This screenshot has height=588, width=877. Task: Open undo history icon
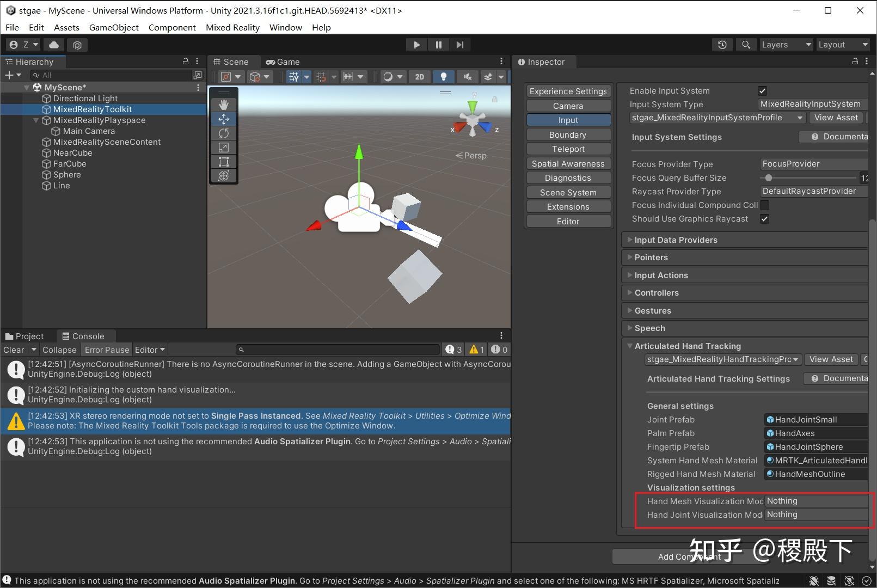pyautogui.click(x=722, y=45)
